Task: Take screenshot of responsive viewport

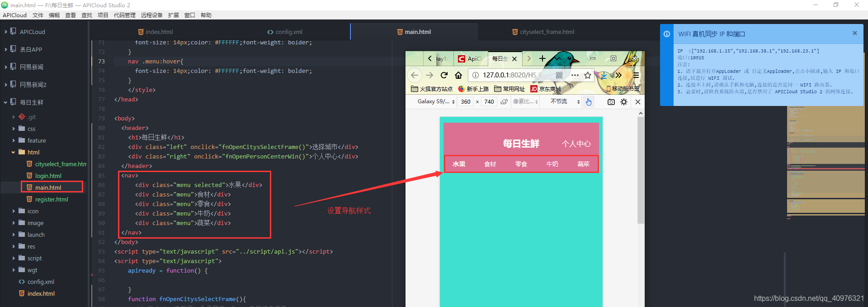Action: pos(611,102)
